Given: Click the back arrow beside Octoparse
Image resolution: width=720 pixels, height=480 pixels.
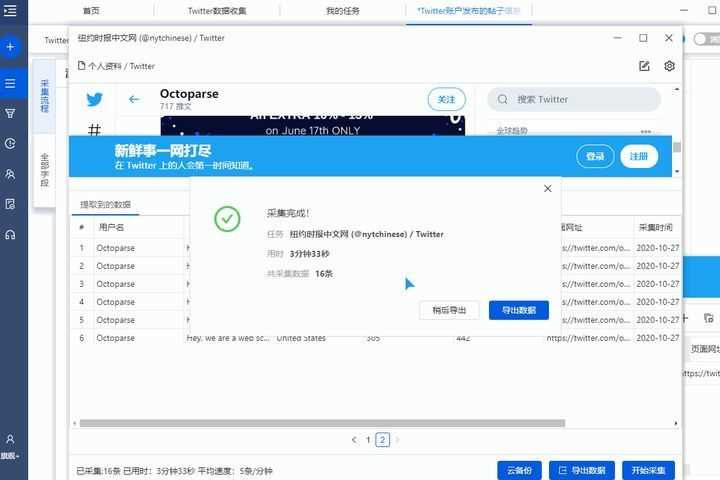Looking at the screenshot, I should [134, 99].
